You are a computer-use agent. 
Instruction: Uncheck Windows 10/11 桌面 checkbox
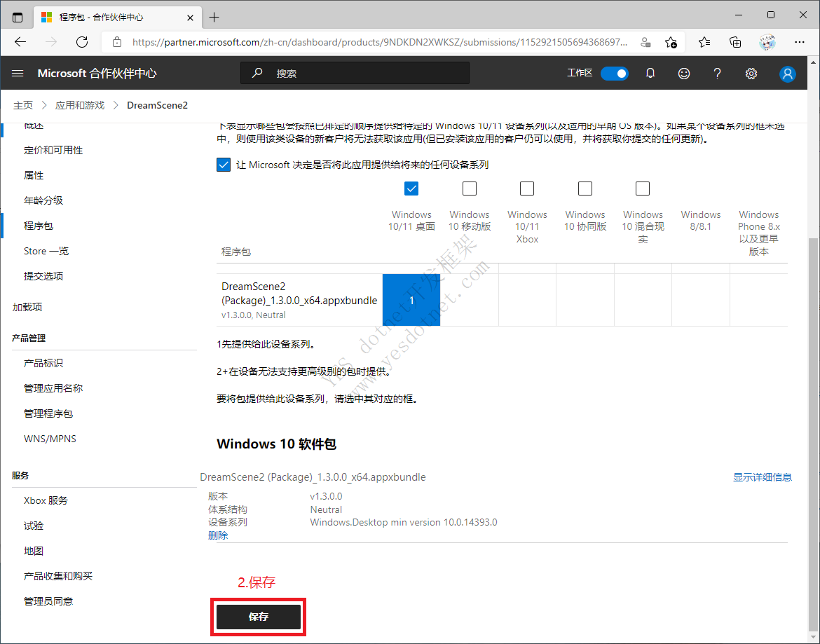(411, 189)
